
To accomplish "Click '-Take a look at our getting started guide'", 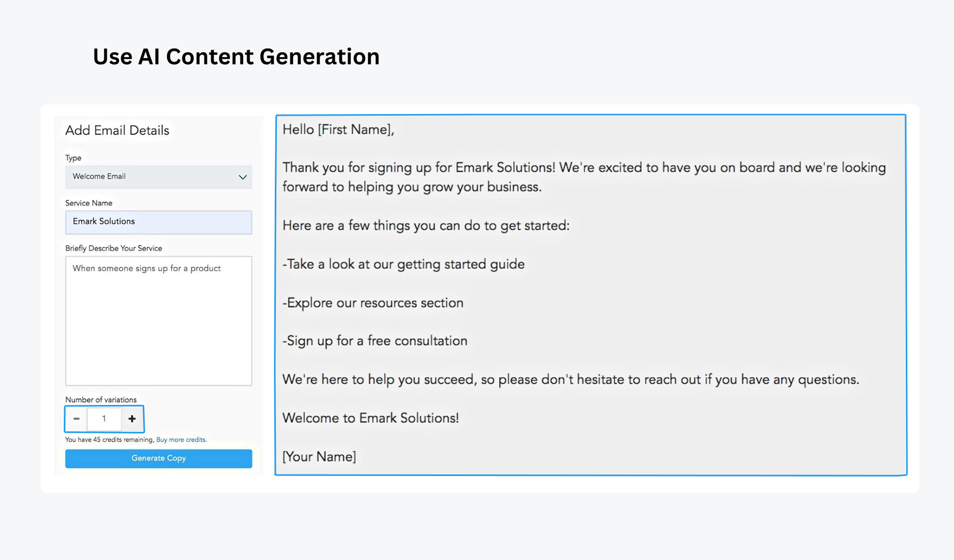I will [403, 264].
